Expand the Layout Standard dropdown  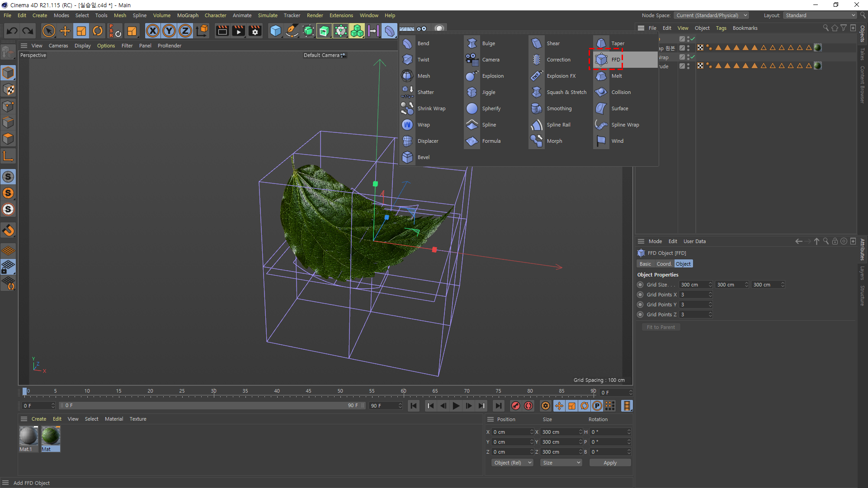(820, 15)
